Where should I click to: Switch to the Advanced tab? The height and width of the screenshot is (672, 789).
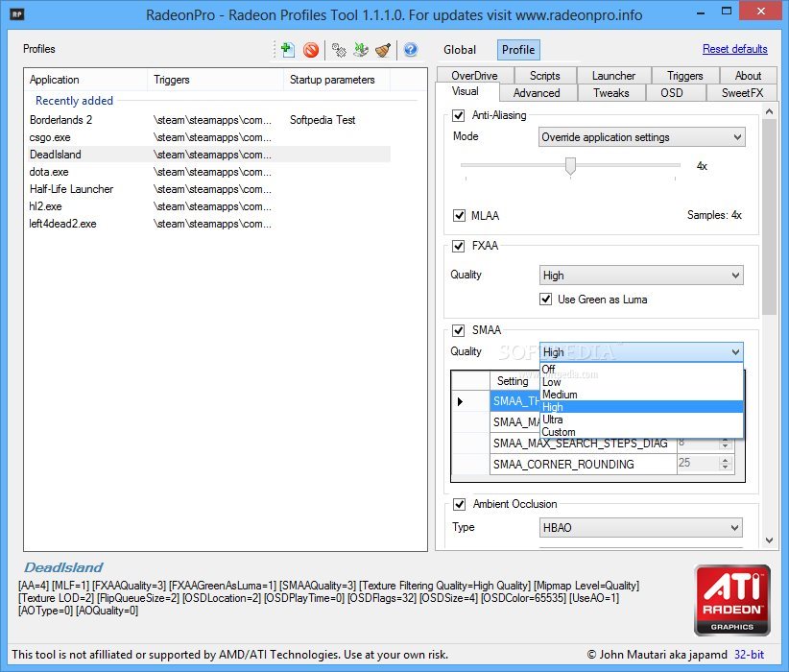pos(537,93)
